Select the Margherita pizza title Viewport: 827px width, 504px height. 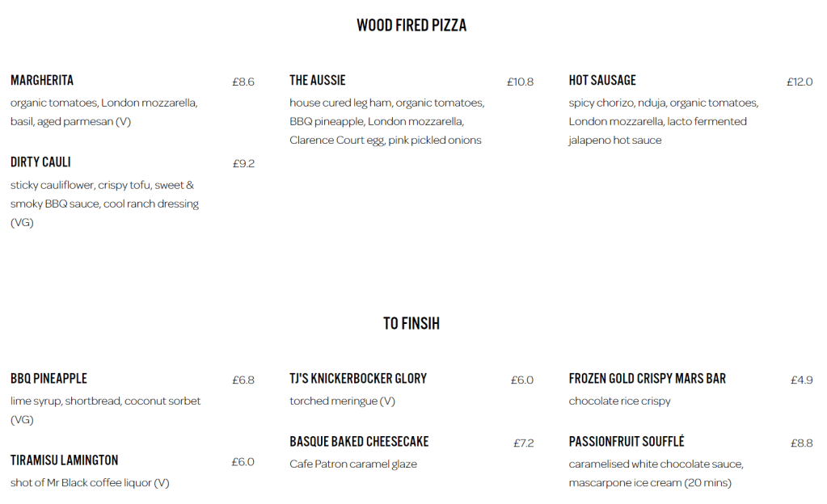click(x=42, y=81)
